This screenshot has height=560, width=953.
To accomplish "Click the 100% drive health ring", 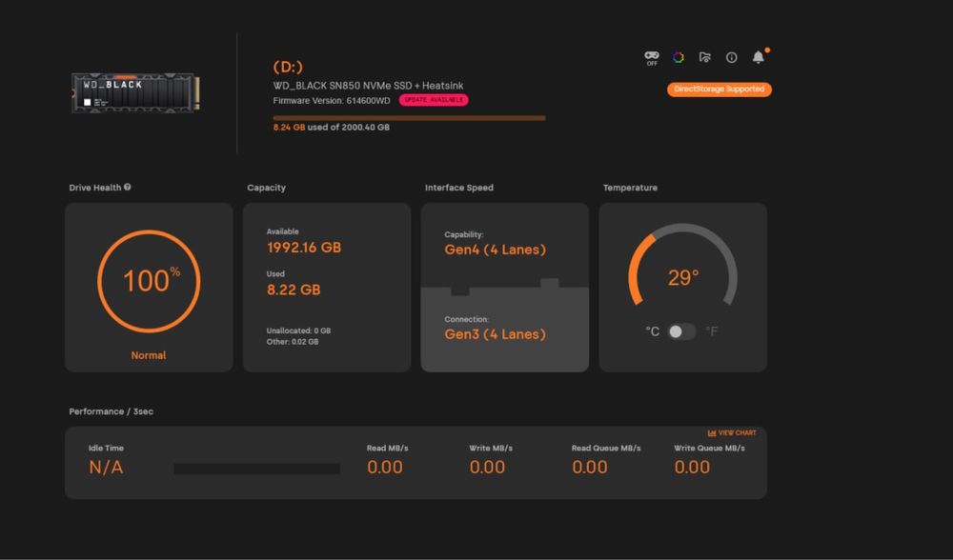I will coord(149,281).
